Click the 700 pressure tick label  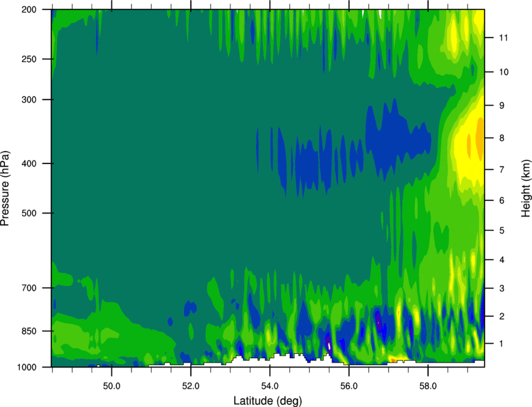(29, 288)
